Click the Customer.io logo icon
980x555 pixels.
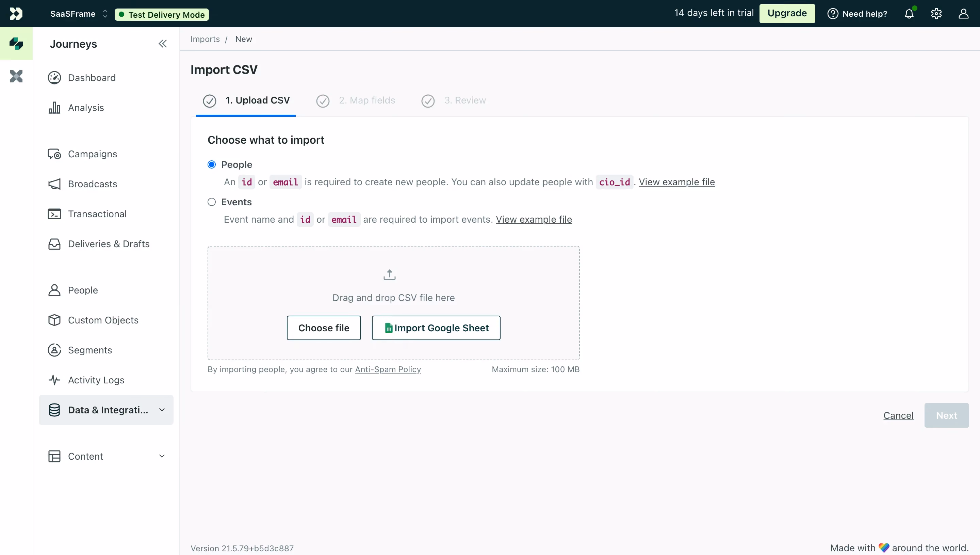[16, 14]
